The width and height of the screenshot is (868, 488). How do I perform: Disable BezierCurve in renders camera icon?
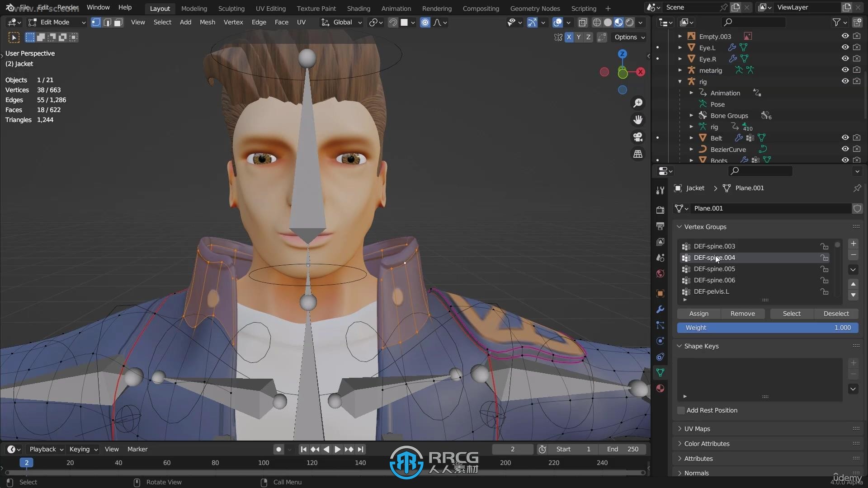click(857, 149)
